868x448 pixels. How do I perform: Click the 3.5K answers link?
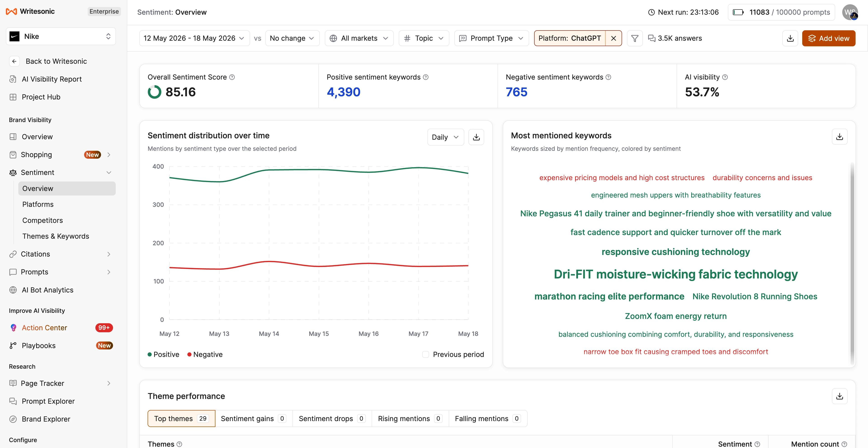(x=675, y=38)
